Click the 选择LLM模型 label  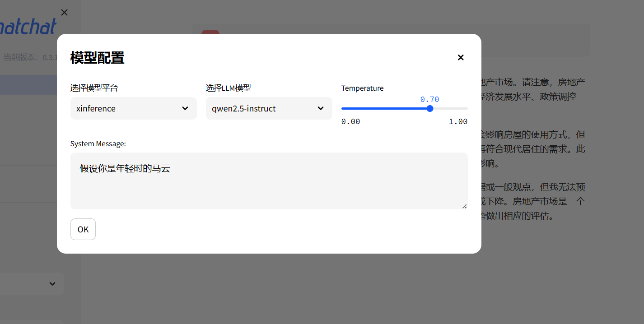click(x=229, y=88)
